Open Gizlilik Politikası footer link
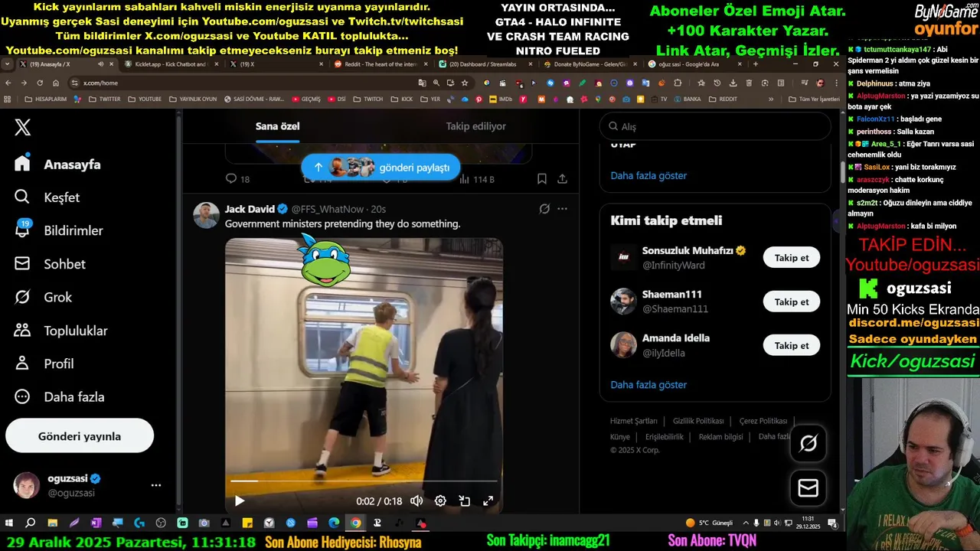 pyautogui.click(x=698, y=422)
